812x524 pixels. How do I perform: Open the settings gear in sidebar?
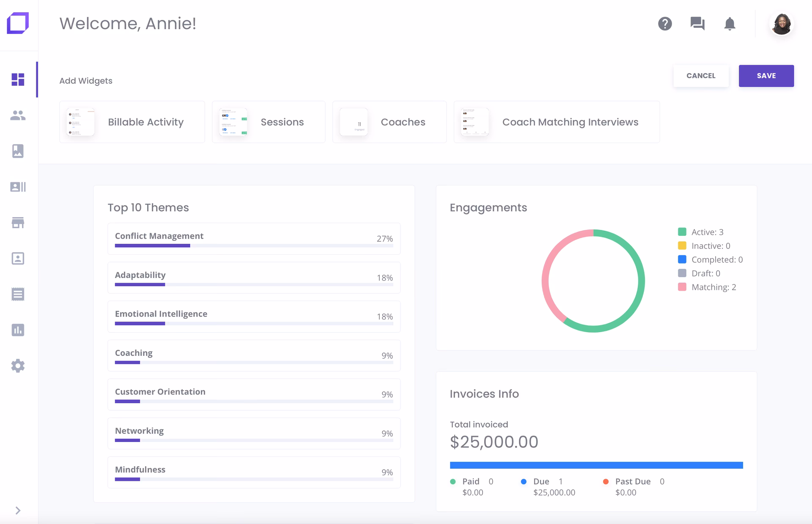(18, 366)
